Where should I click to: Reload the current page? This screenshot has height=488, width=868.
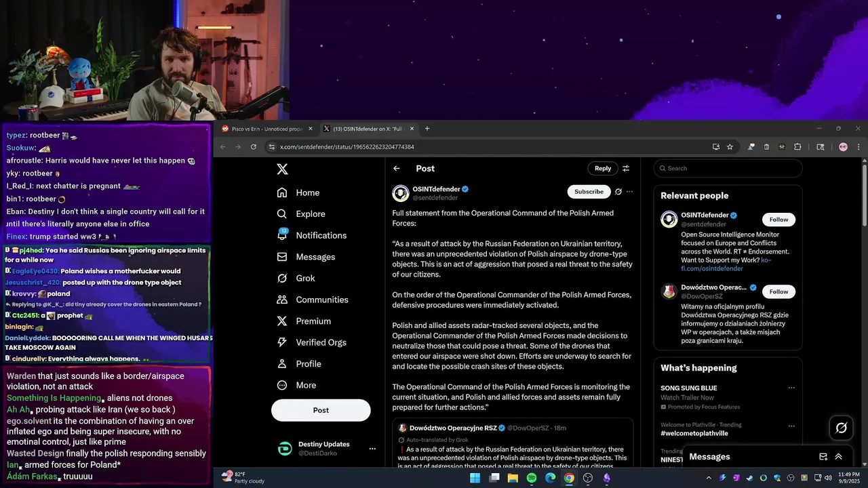tap(254, 146)
